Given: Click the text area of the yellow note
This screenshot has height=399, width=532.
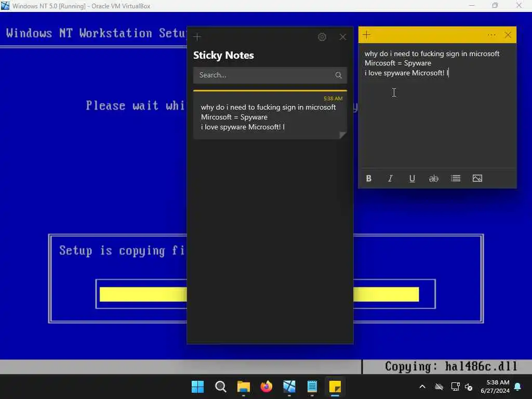Looking at the screenshot, I should coord(437,105).
